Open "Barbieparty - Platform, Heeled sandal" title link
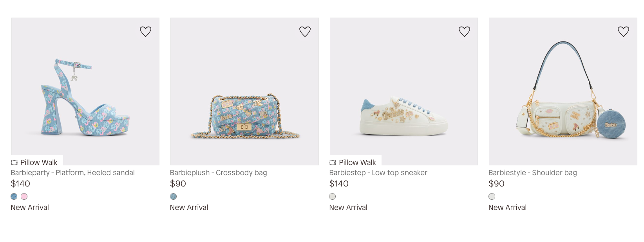 coord(72,173)
